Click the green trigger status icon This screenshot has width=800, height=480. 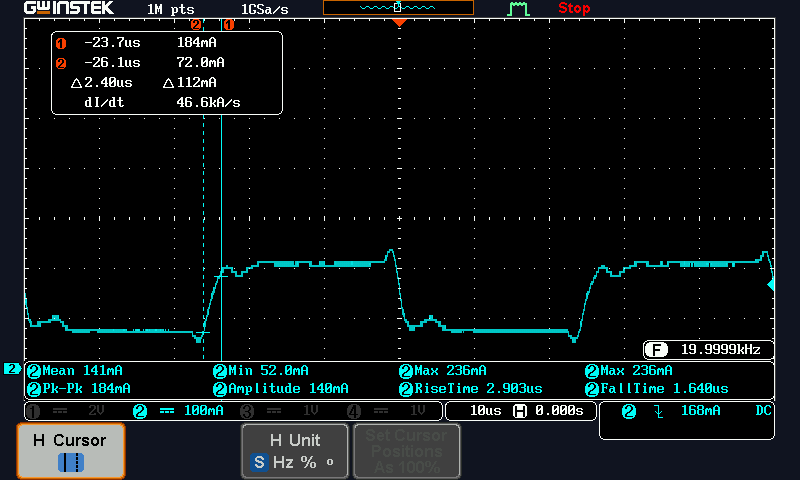pyautogui.click(x=517, y=9)
